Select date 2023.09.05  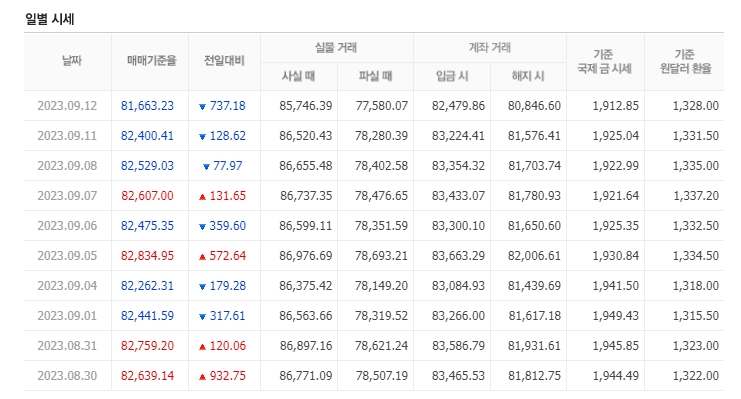tap(67, 256)
